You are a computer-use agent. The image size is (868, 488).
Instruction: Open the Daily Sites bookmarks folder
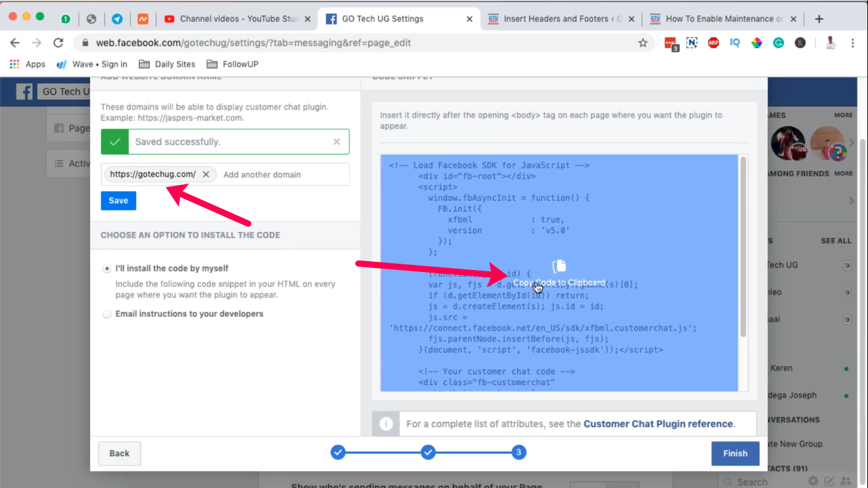pos(167,64)
